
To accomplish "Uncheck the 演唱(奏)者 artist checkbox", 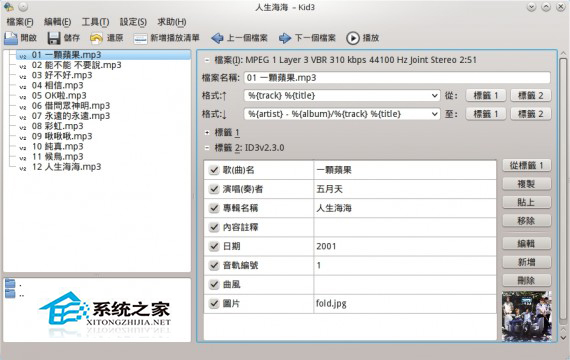I will tap(214, 189).
